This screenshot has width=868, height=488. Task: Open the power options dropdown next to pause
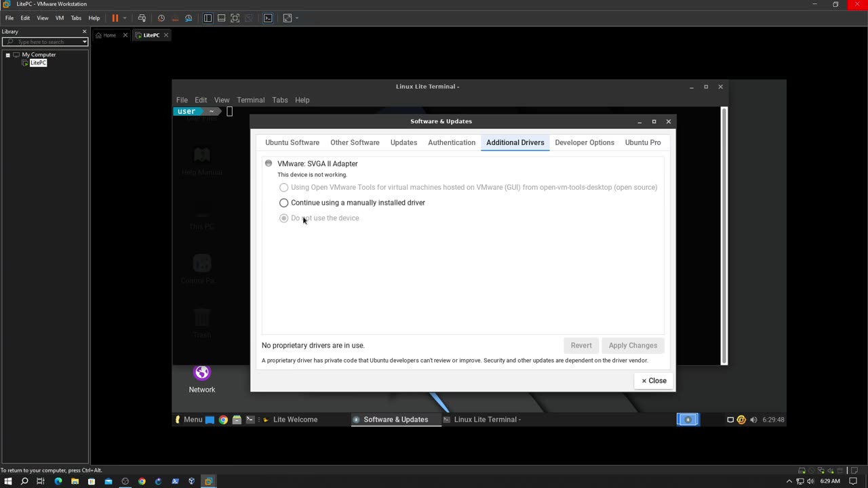pyautogui.click(x=125, y=18)
